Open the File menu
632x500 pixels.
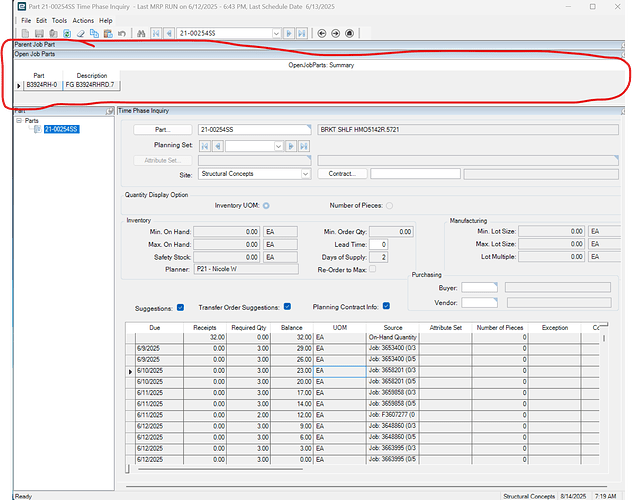tap(26, 21)
